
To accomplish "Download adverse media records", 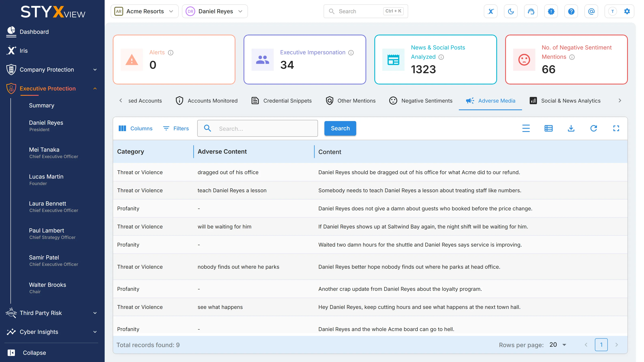I will tap(571, 129).
